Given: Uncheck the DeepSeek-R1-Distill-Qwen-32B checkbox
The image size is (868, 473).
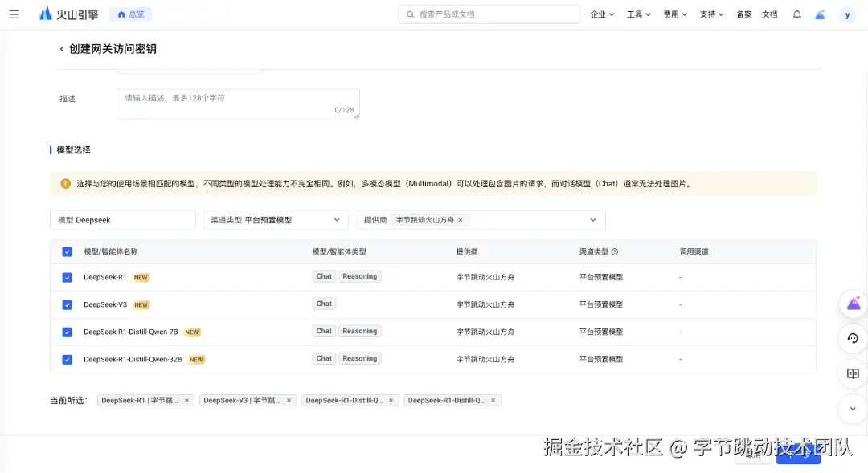Looking at the screenshot, I should (x=67, y=360).
